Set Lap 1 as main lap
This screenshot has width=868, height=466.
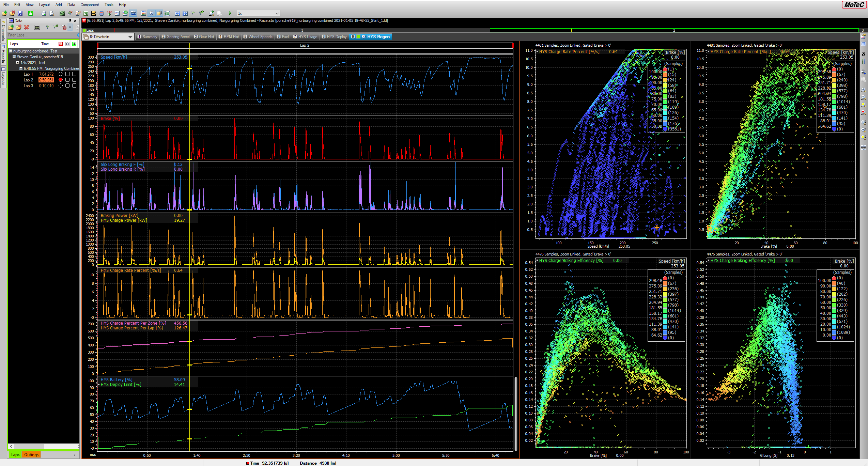click(x=61, y=74)
